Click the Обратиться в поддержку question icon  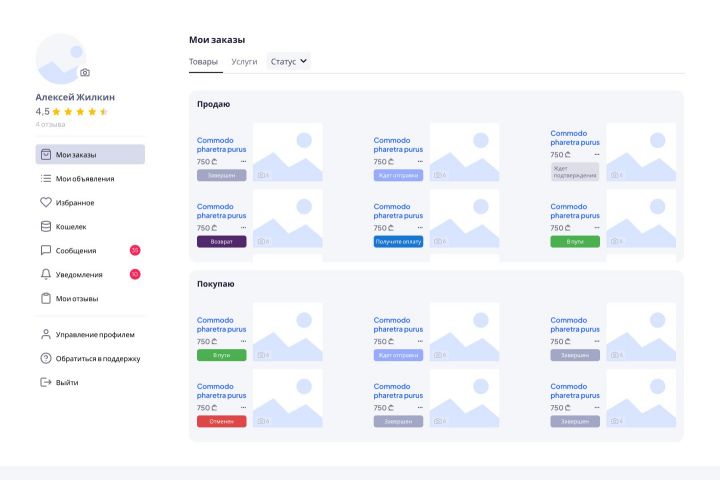click(x=45, y=358)
